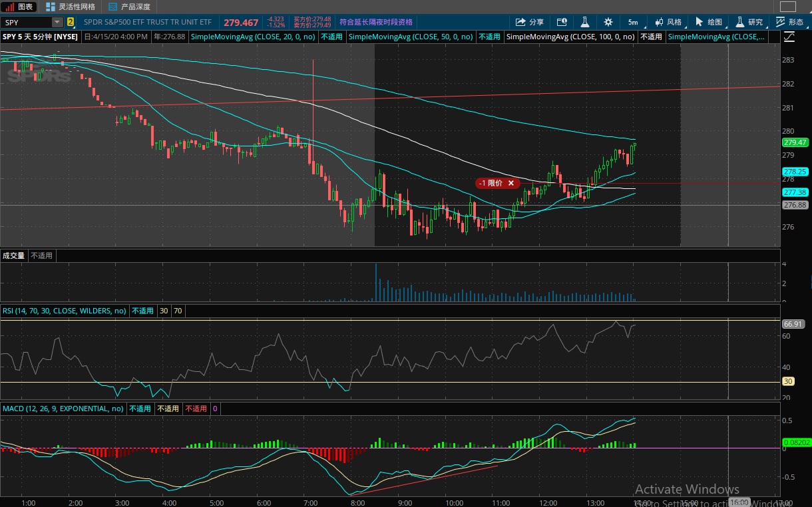This screenshot has width=812, height=507.
Task: Click the 年:276.88 value label
Action: coord(170,37)
